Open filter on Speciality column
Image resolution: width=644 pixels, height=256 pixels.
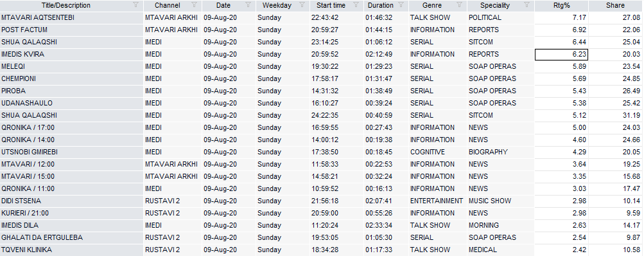click(527, 5)
